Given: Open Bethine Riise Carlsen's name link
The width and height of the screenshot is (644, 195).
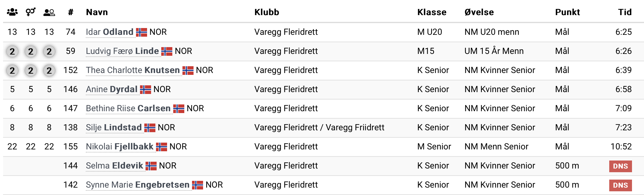Looking at the screenshot, I should click(x=128, y=108).
